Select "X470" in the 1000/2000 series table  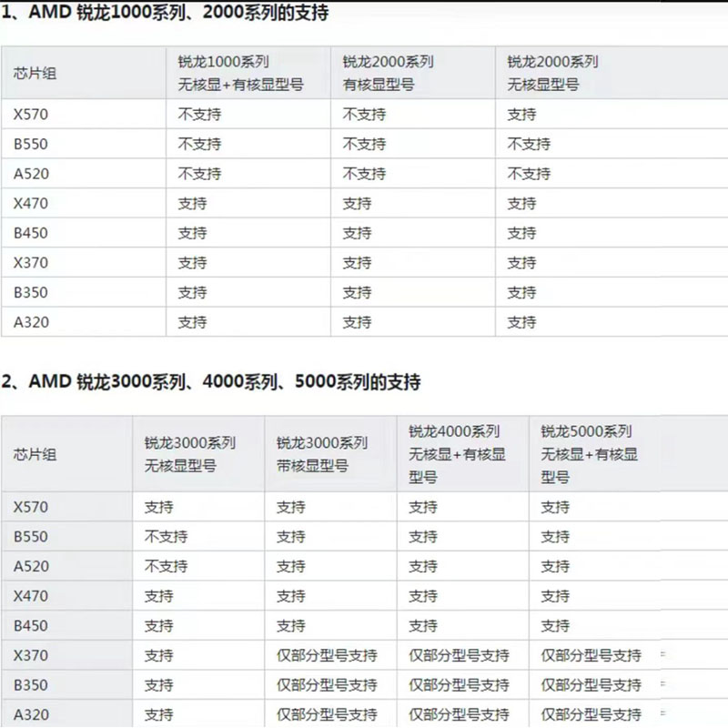tap(31, 203)
